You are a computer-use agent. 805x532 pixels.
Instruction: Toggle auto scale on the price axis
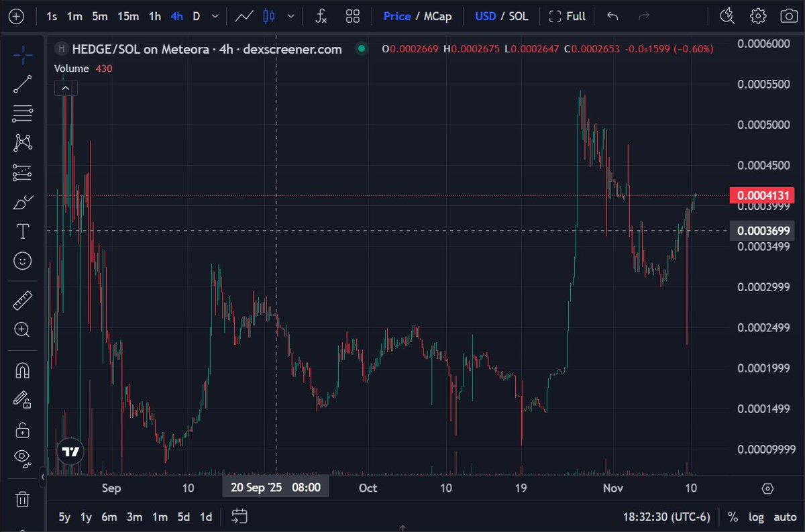tap(785, 517)
